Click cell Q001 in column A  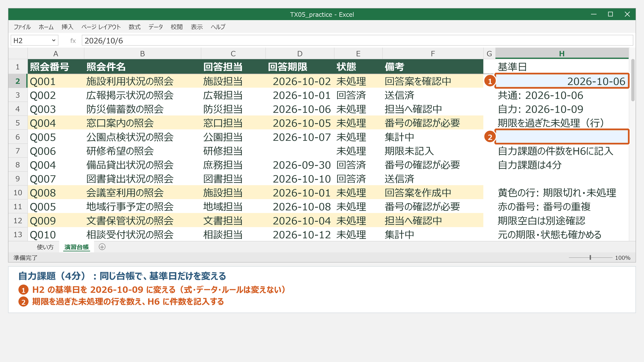point(56,81)
